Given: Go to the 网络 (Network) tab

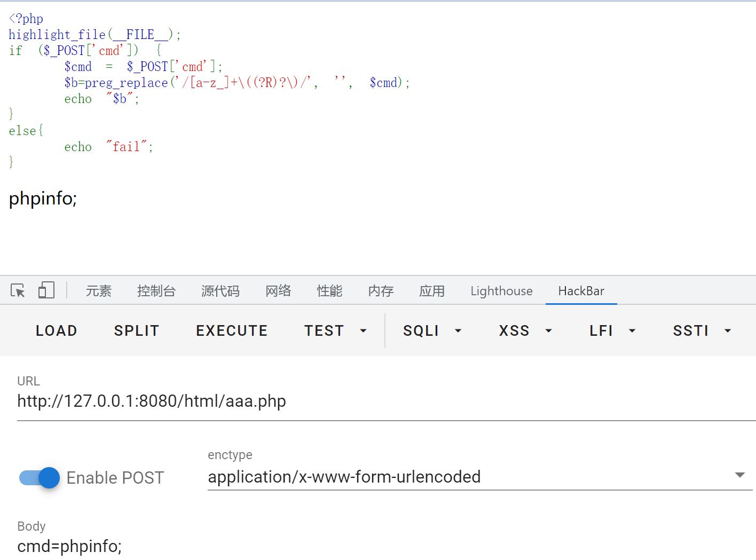Looking at the screenshot, I should point(278,291).
